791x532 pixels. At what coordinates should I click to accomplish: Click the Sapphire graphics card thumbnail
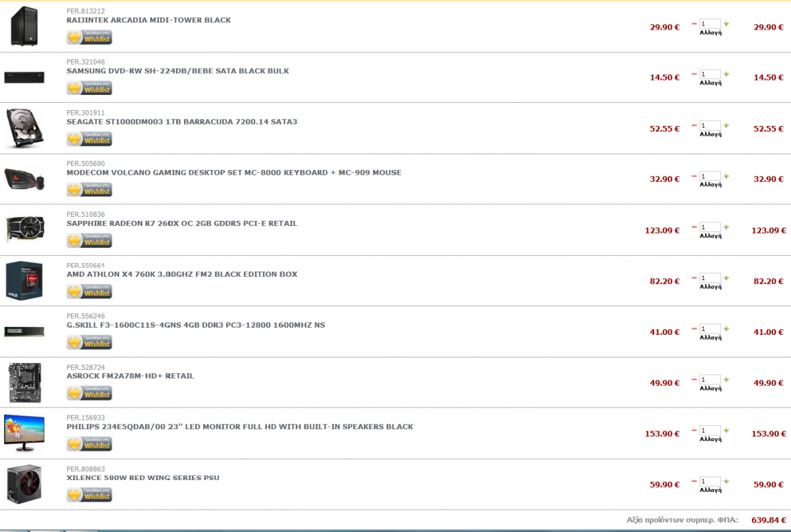click(24, 229)
